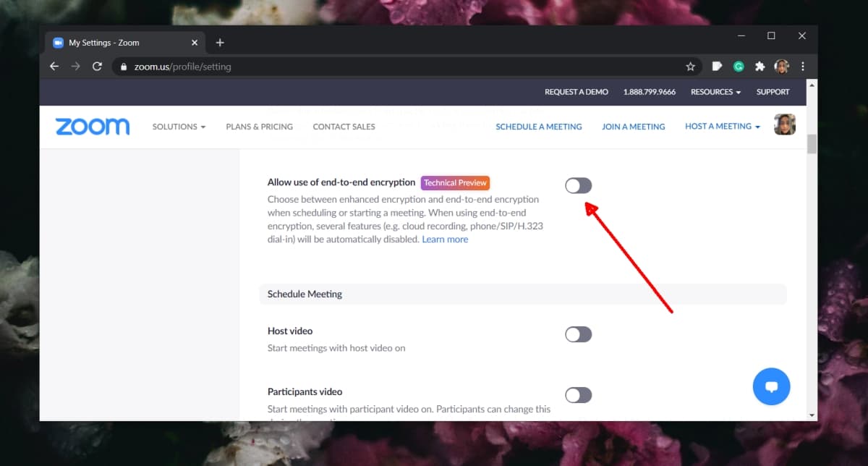Open the Plans & Pricing page
The height and width of the screenshot is (466, 868).
pos(259,127)
